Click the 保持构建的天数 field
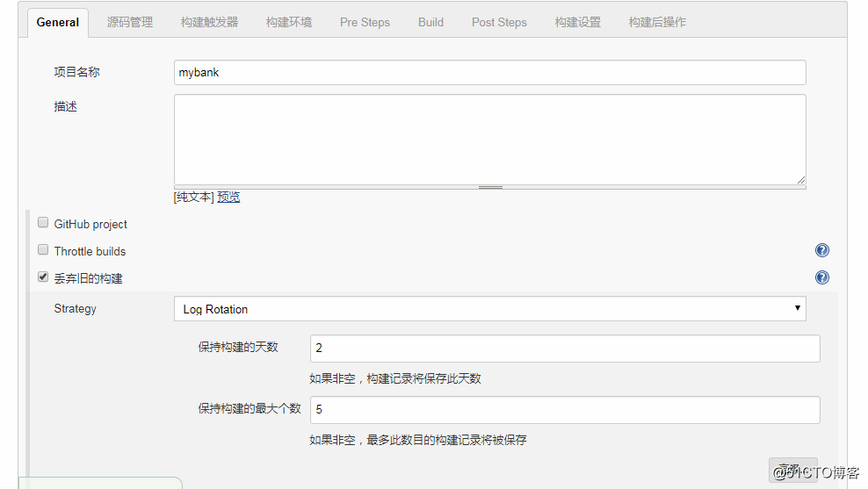This screenshot has height=489, width=868. 565,349
